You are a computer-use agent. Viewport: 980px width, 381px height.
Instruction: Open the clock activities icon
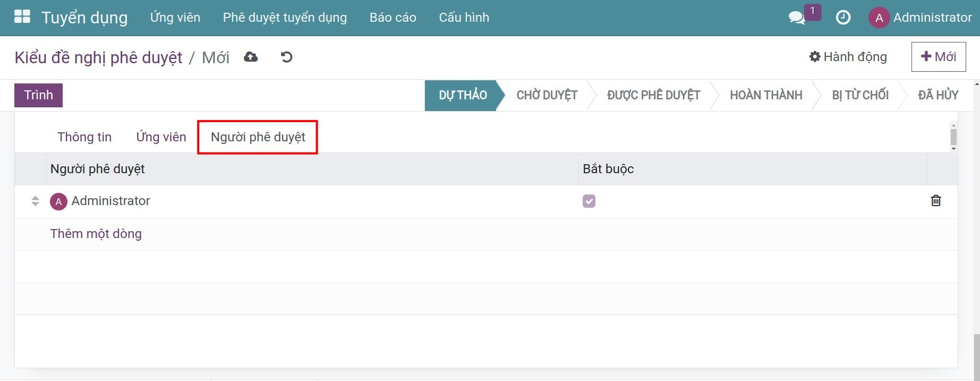(843, 18)
